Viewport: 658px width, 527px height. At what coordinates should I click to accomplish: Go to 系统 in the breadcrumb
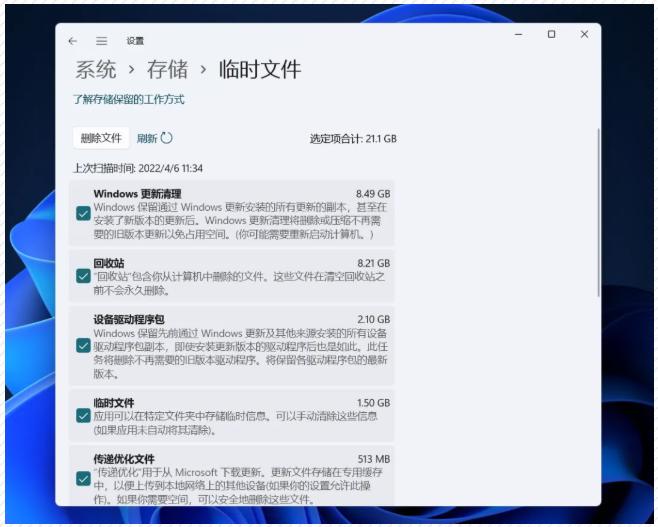click(95, 70)
